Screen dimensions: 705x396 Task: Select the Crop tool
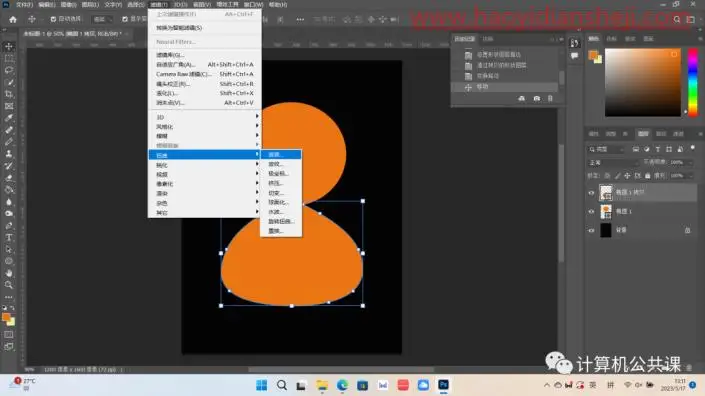click(9, 94)
